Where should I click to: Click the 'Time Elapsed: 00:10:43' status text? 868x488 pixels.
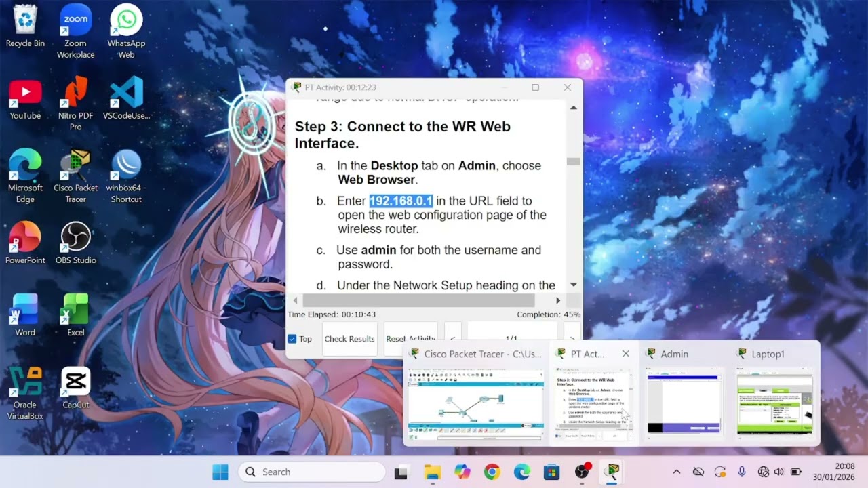tap(332, 314)
